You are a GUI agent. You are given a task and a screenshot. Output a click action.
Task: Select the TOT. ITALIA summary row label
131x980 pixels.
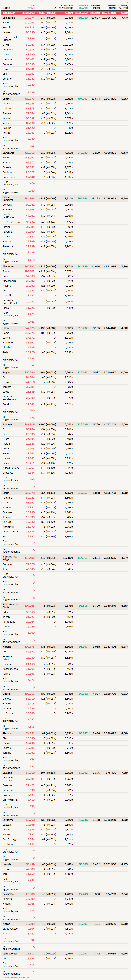[9, 13]
